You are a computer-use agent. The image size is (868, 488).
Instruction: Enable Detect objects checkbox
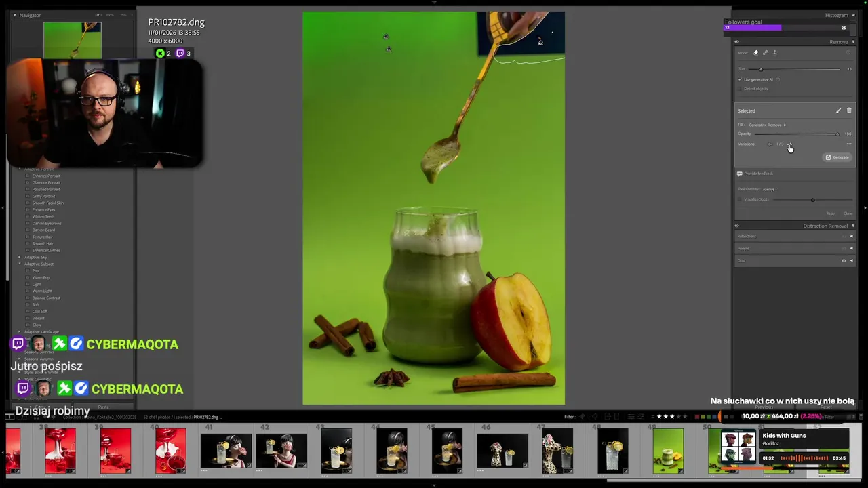tap(740, 89)
